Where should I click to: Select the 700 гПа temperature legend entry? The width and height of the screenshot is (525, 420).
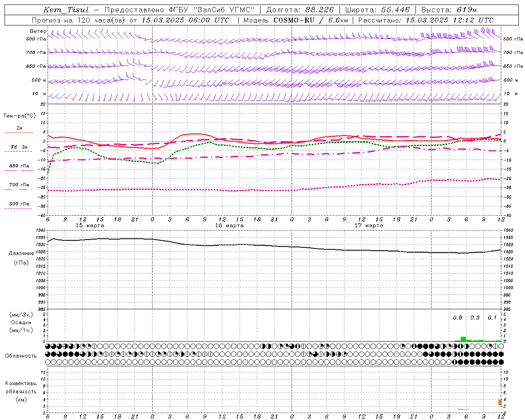click(x=19, y=185)
